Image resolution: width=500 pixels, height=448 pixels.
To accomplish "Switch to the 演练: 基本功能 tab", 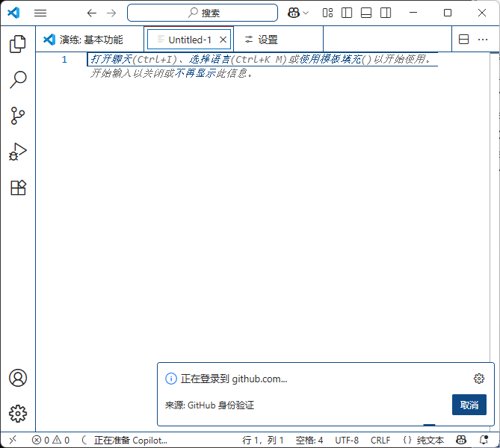I will (83, 40).
